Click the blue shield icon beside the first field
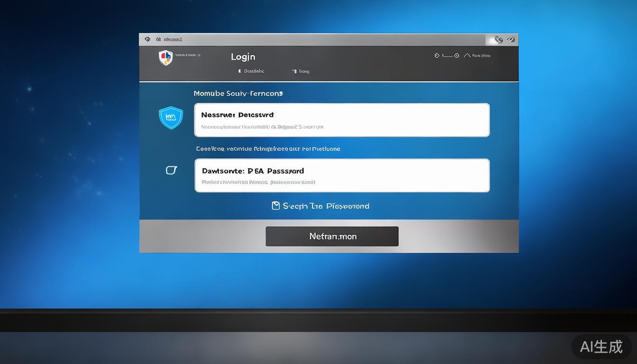637x364 pixels. (x=171, y=118)
